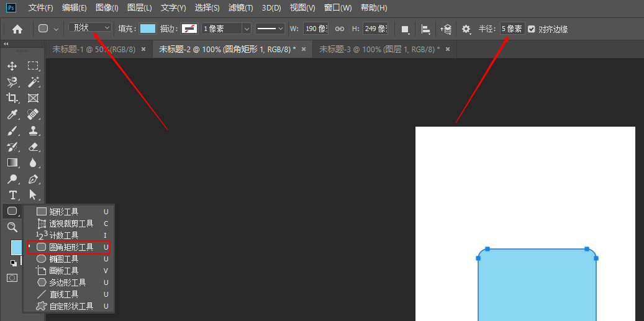
Task: Open path alignment options
Action: tap(426, 29)
